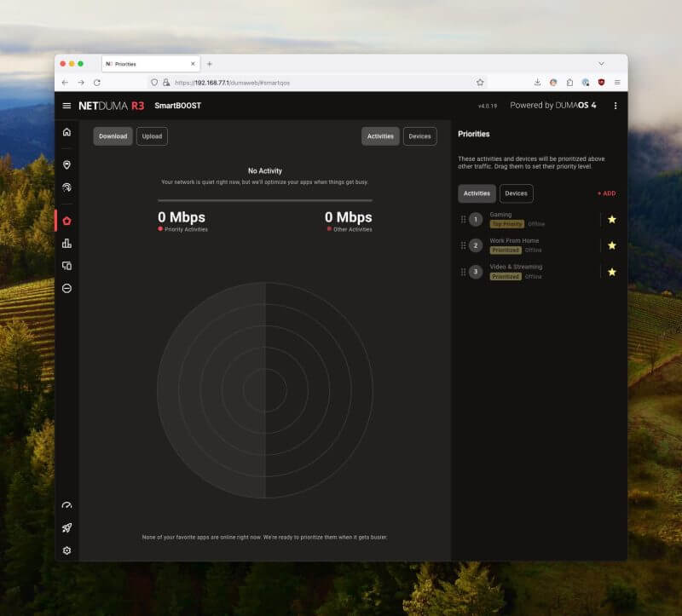The height and width of the screenshot is (616, 682).
Task: Open the Ping Heatmap radar icon
Action: click(66, 187)
